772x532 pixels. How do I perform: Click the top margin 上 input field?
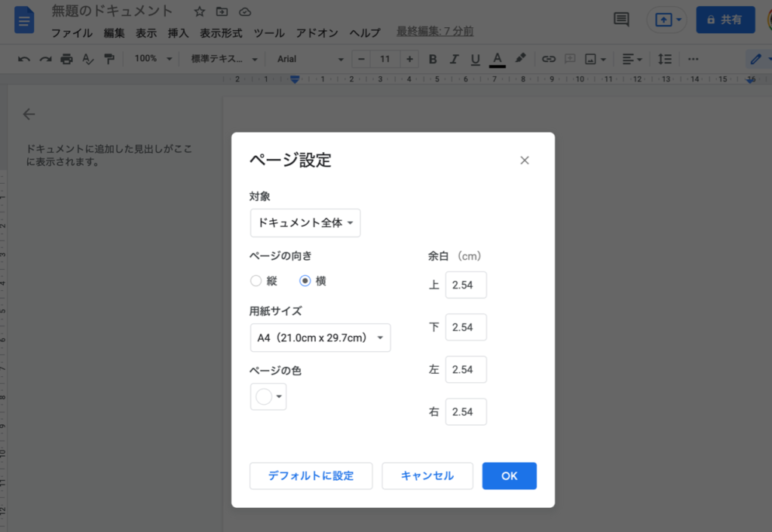pos(466,286)
